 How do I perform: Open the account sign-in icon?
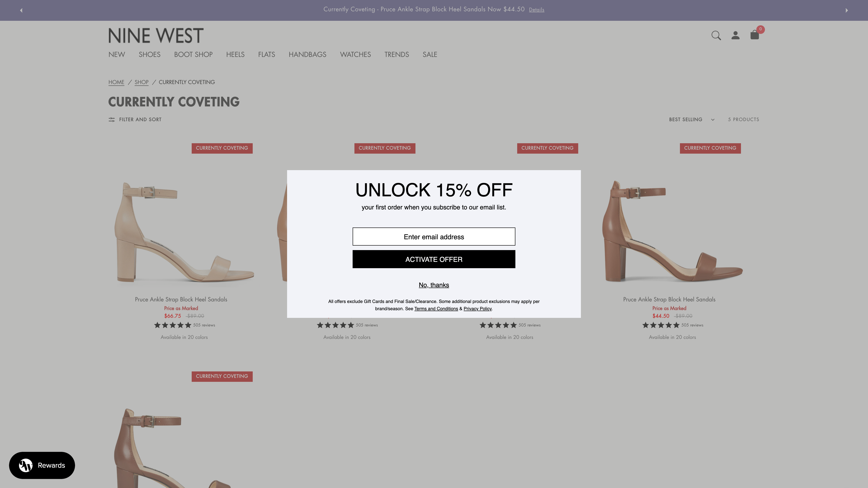click(x=736, y=35)
